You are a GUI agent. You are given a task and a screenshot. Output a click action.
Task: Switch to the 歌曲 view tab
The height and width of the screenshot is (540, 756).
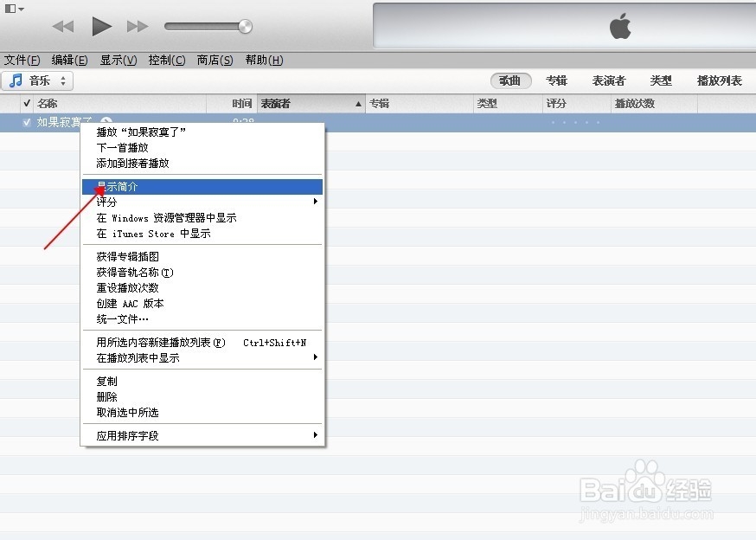click(510, 80)
